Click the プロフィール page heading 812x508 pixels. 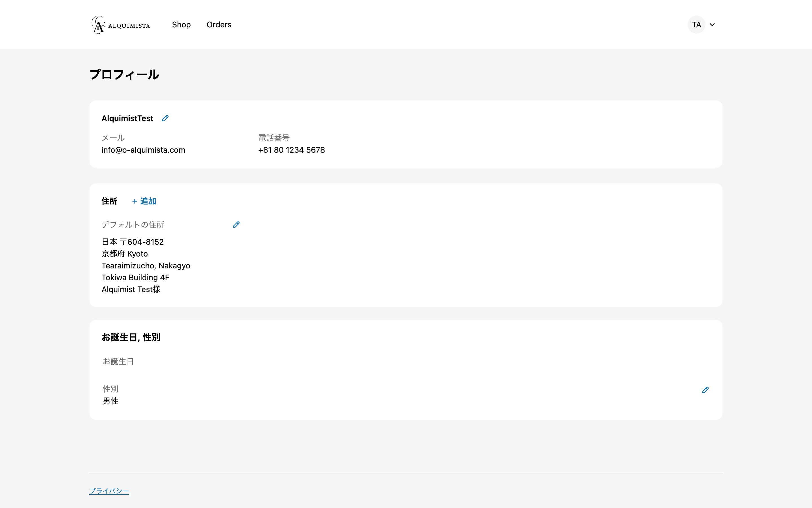tap(124, 74)
